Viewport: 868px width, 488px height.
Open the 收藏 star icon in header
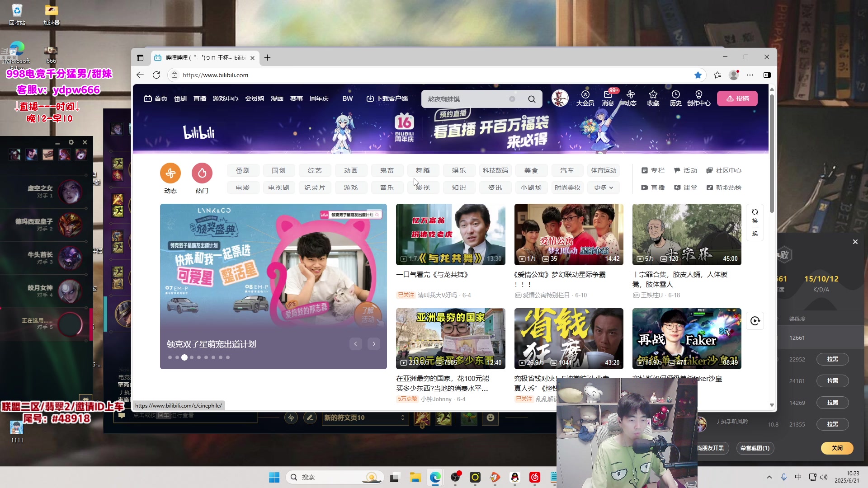653,98
